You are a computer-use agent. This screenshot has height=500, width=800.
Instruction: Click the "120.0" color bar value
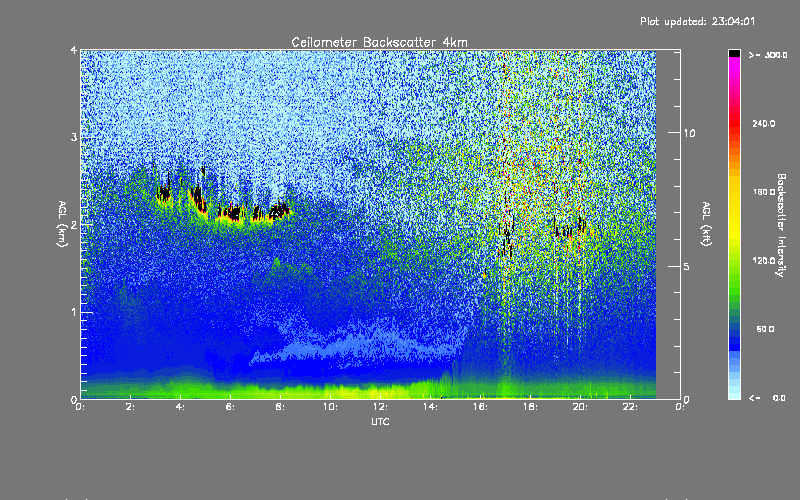coord(764,260)
